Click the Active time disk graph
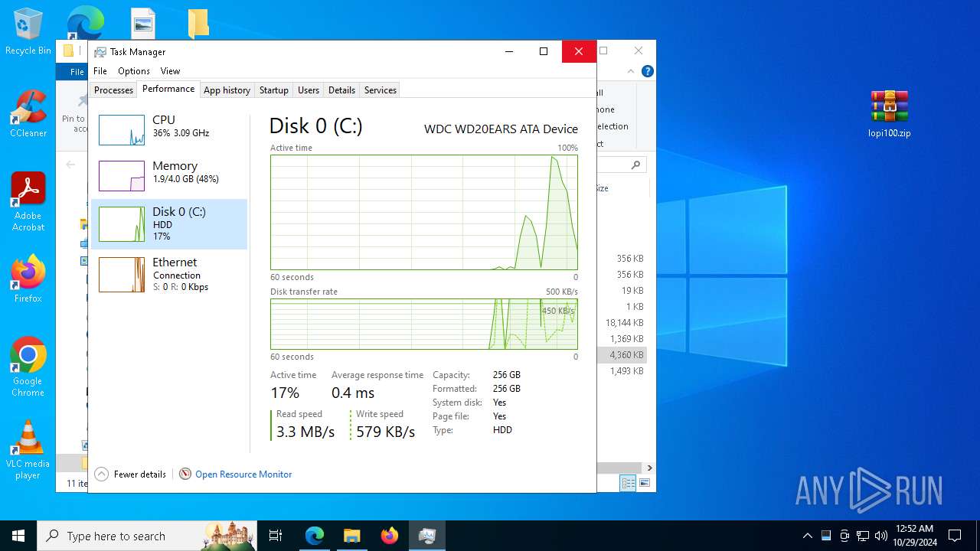This screenshot has width=980, height=551. [424, 212]
